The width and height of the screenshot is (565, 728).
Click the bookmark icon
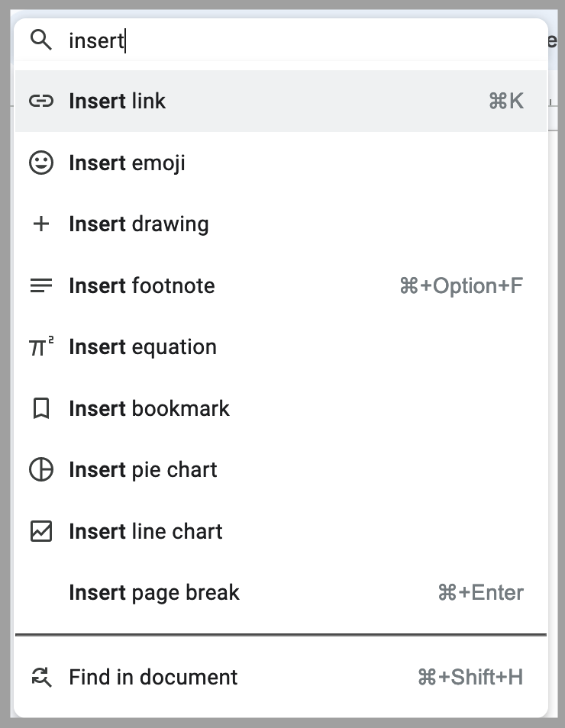[40, 408]
